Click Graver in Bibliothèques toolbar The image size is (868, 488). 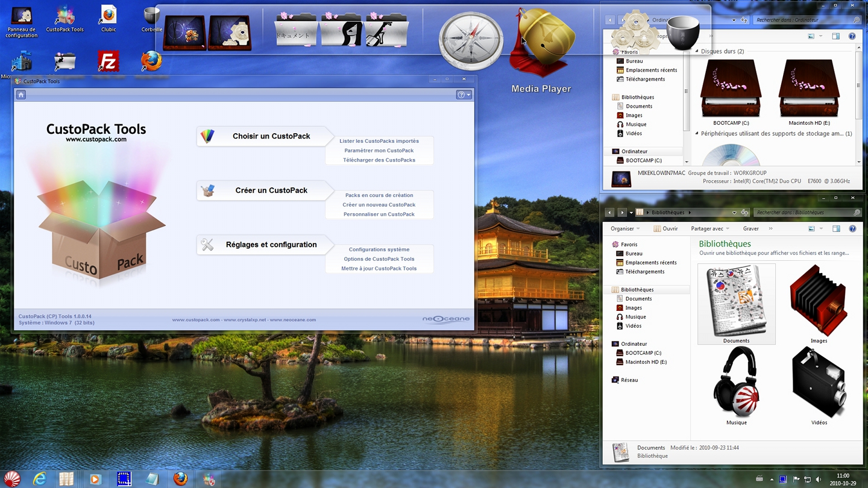(x=751, y=229)
